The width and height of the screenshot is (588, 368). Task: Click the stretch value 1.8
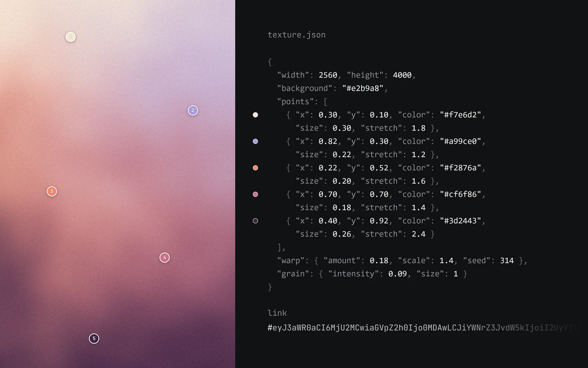point(419,128)
